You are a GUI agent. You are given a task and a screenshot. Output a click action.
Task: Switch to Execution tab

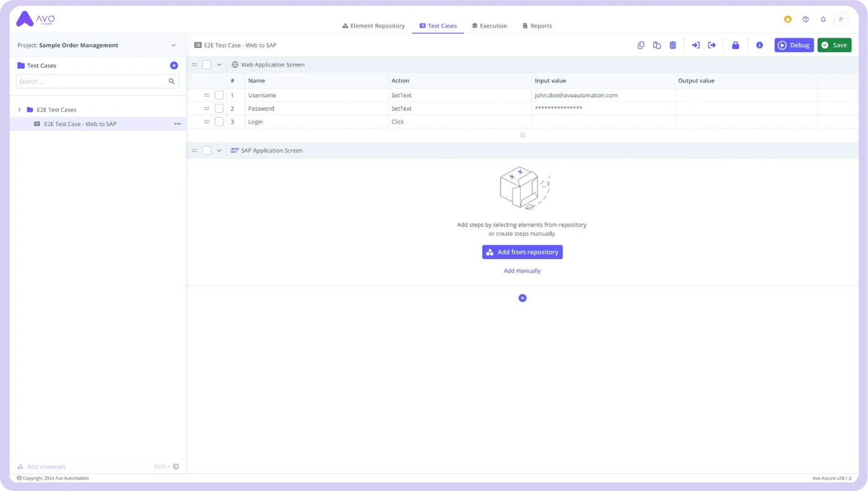point(489,25)
